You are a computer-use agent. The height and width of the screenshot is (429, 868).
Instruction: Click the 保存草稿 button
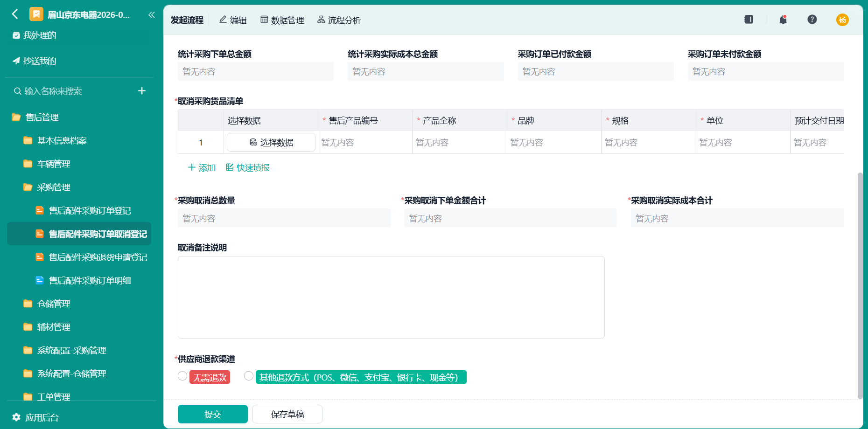pyautogui.click(x=287, y=414)
